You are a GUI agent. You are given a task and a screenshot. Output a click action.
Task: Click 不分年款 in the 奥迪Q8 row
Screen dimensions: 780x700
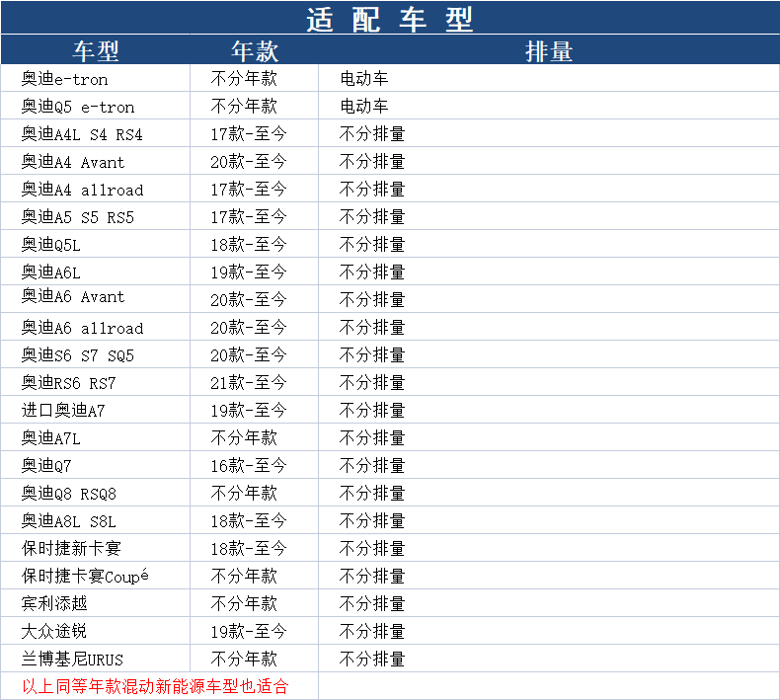[x=244, y=494]
